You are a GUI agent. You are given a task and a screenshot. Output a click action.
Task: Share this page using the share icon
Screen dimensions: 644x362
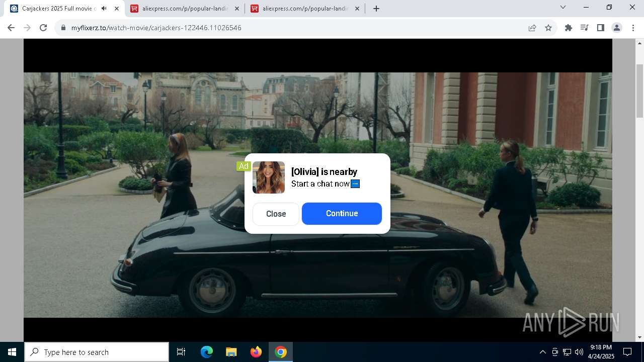pos(532,28)
